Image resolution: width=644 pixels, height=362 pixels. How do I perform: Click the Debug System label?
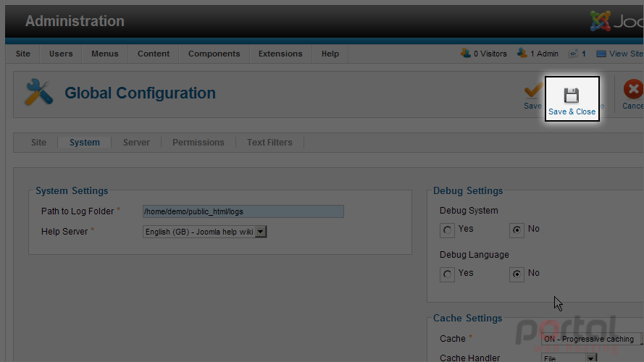(x=469, y=211)
